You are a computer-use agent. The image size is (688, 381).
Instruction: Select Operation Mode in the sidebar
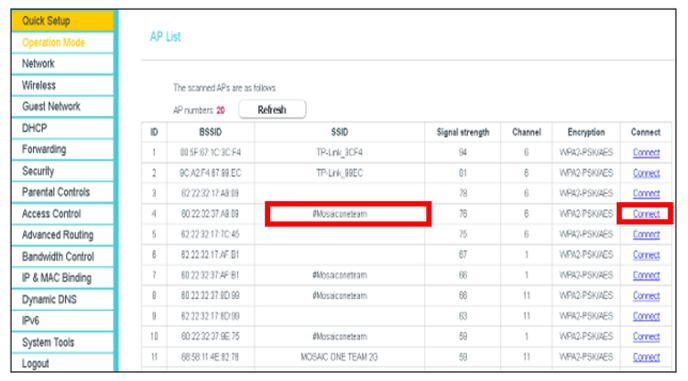[x=62, y=43]
